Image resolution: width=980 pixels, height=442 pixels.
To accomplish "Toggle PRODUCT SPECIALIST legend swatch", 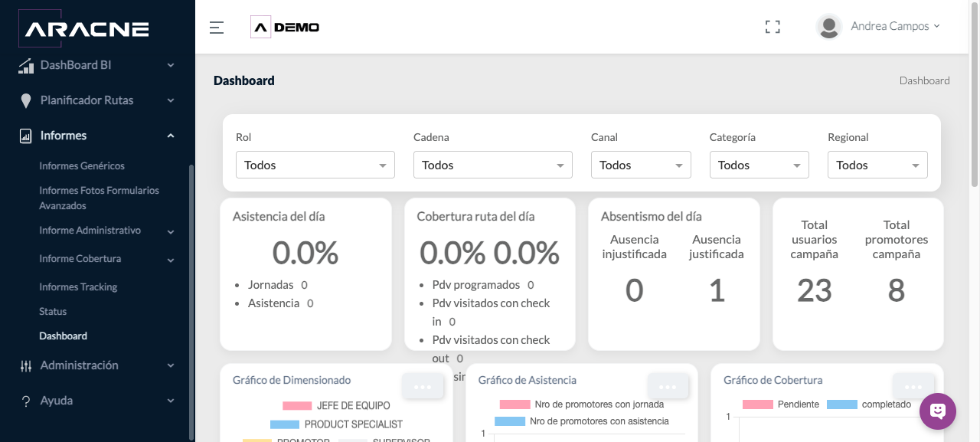I will [285, 424].
